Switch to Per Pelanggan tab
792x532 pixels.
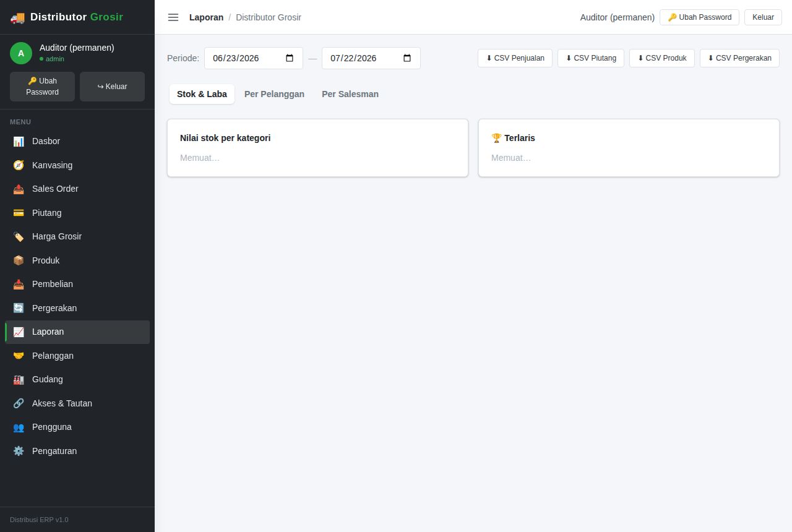point(274,94)
